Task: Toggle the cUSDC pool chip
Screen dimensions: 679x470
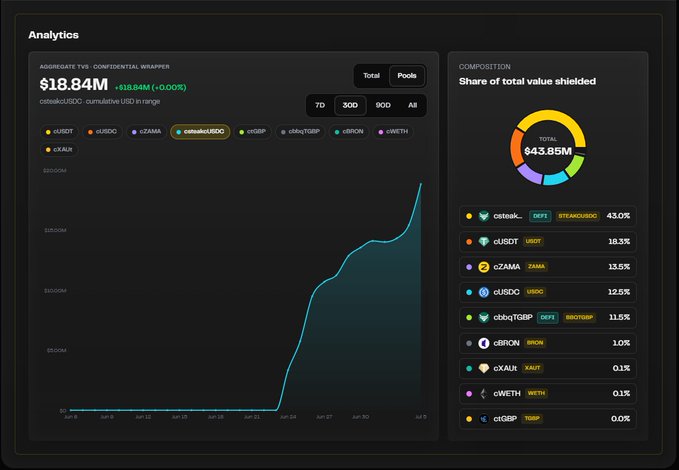Action: (x=102, y=132)
